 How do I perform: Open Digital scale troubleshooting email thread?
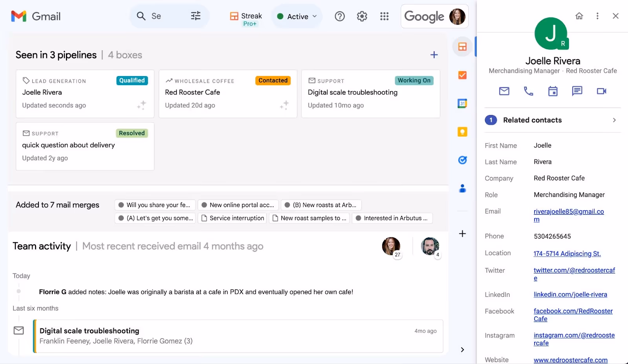(238, 336)
